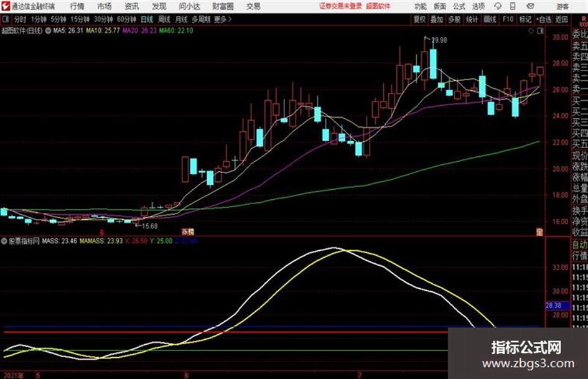Open MA indicator settings circle icon
This screenshot has height=379, width=588.
pyautogui.click(x=48, y=31)
